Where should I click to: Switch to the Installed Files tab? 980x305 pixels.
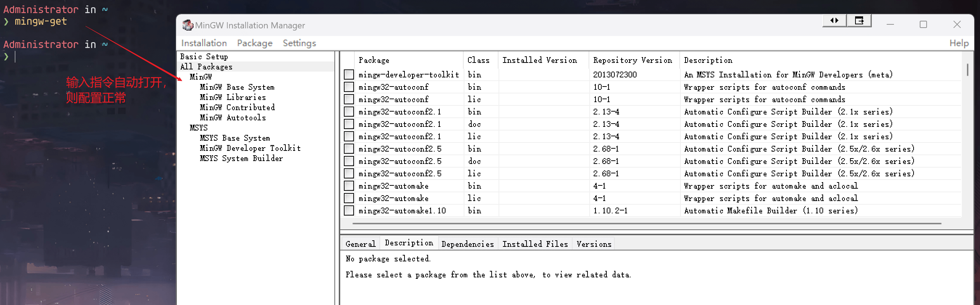click(x=535, y=244)
